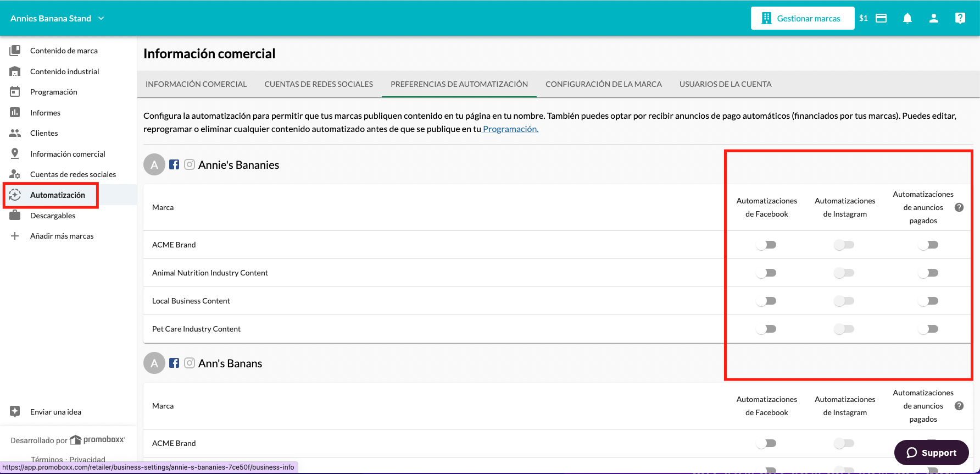Click avatar circle for Annie's Bananies
Screen dimensions: 980x474
(154, 164)
